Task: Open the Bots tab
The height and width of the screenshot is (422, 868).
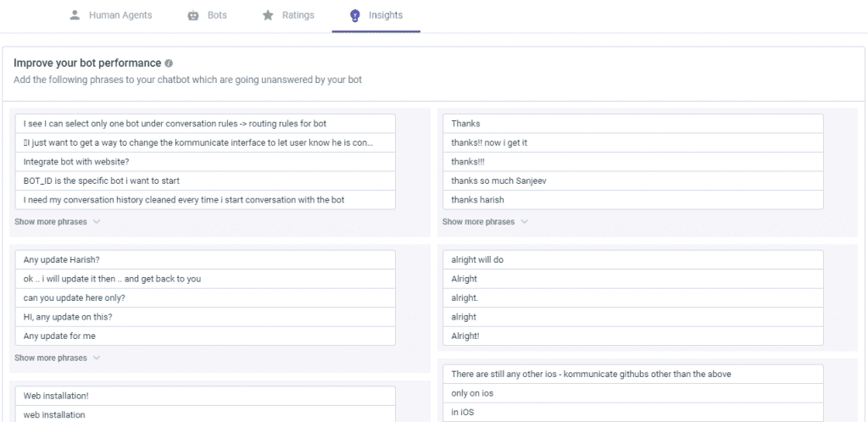Action: pyautogui.click(x=207, y=15)
